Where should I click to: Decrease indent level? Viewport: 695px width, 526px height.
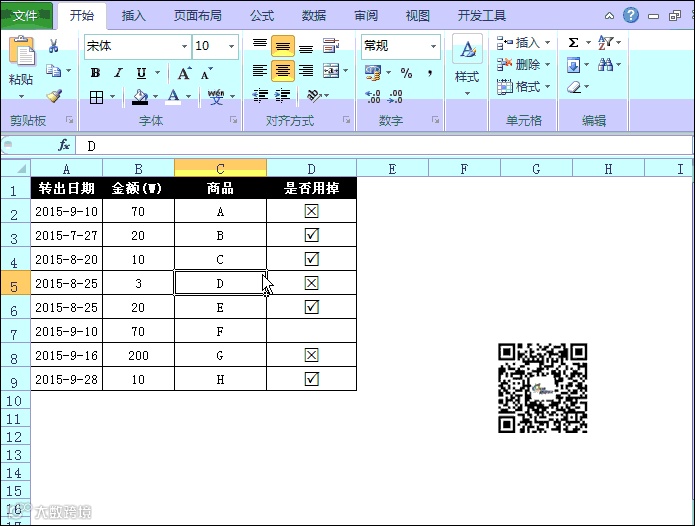pos(260,95)
